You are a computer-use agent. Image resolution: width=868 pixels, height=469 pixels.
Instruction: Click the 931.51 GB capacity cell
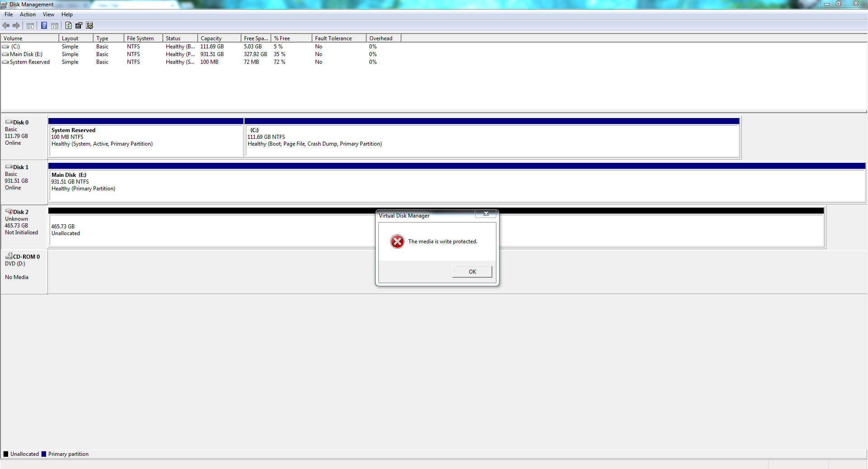(212, 54)
